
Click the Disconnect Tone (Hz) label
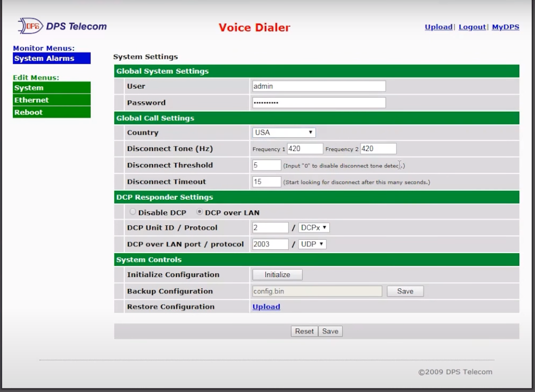tap(170, 148)
